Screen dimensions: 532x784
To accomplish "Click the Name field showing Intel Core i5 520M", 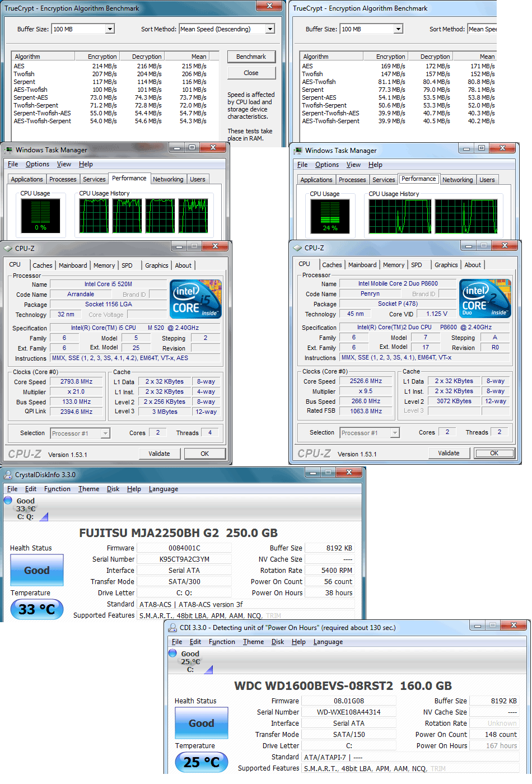I will coord(108,284).
